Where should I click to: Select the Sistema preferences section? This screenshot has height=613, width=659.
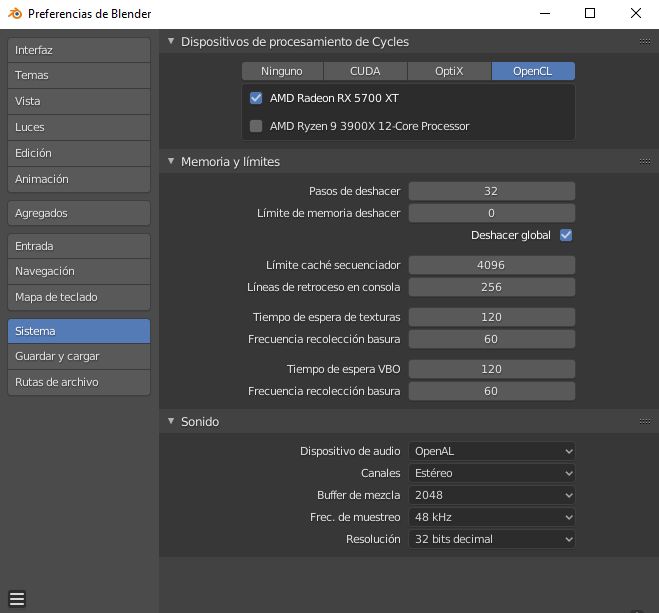tap(79, 331)
